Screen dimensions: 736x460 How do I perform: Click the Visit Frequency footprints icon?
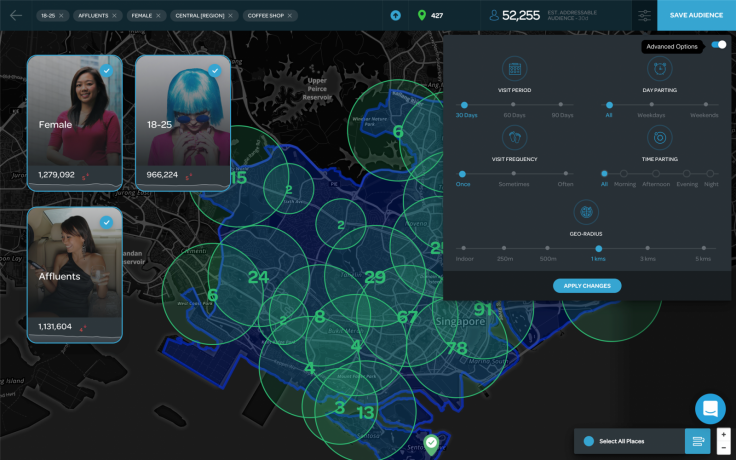click(x=514, y=138)
